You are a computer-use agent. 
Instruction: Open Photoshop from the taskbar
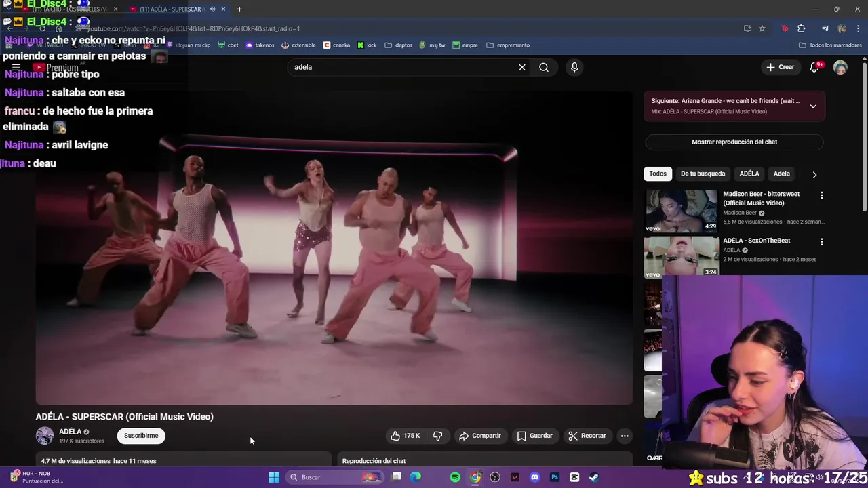coord(555,477)
